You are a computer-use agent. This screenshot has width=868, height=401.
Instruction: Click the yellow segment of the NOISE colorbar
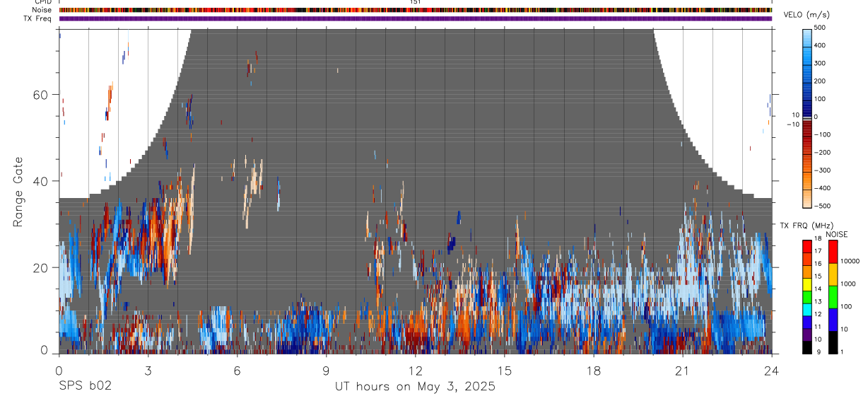click(x=833, y=274)
